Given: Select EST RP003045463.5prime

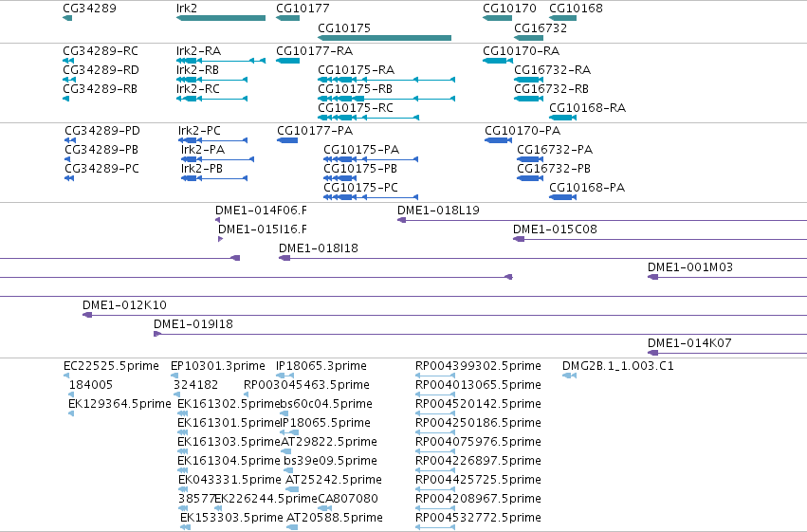Looking at the screenshot, I should tap(306, 385).
